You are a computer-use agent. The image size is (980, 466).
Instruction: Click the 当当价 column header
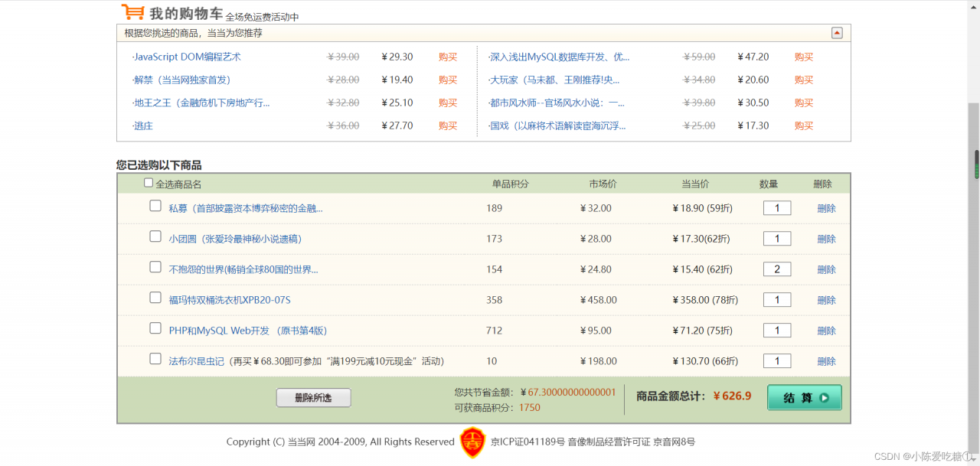pyautogui.click(x=695, y=184)
